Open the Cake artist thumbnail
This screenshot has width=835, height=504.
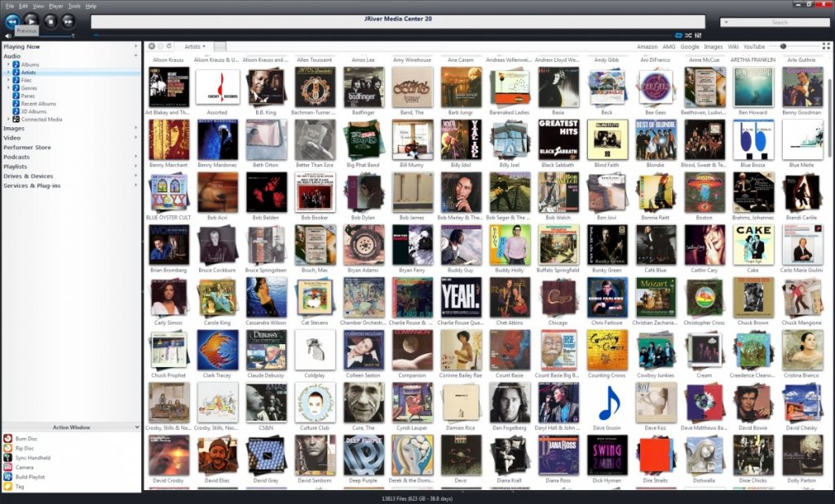pyautogui.click(x=753, y=245)
